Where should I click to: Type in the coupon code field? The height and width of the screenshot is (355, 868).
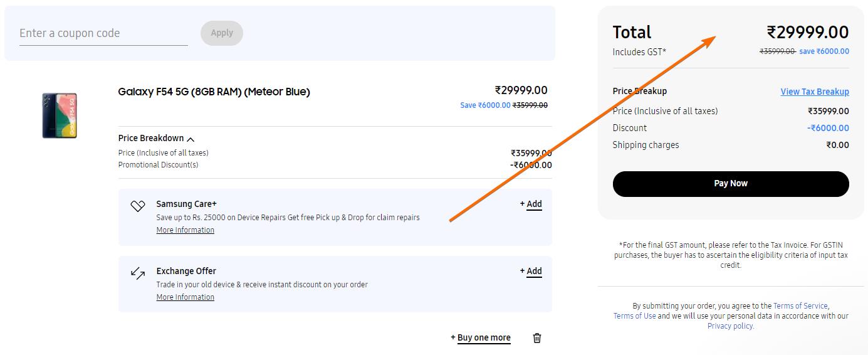point(103,33)
